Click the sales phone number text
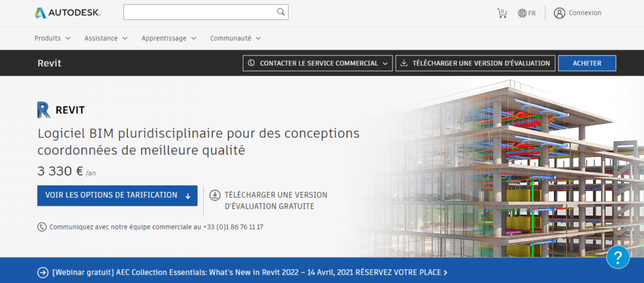Screen dimensions: 644x283 tap(233, 227)
